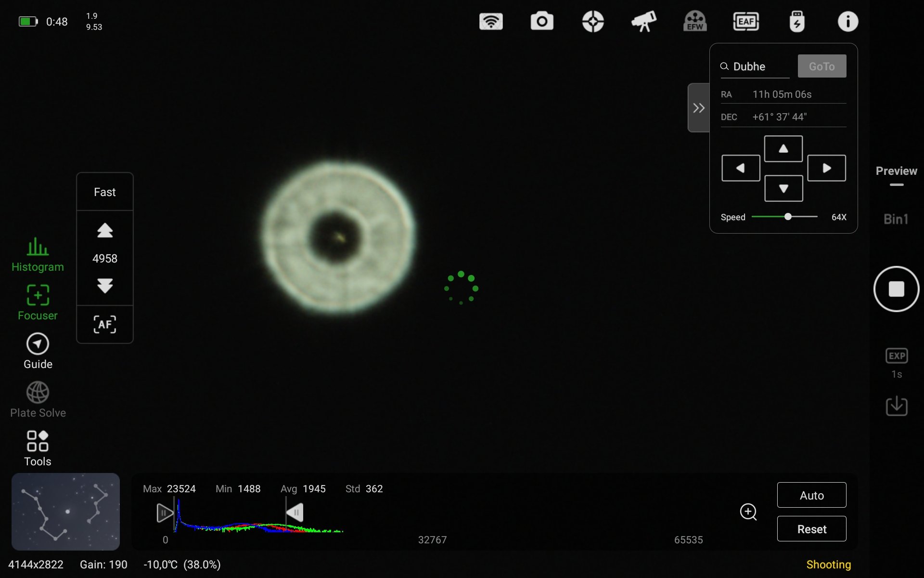
Task: Click the 4144x2822 resolution status
Action: click(x=36, y=565)
